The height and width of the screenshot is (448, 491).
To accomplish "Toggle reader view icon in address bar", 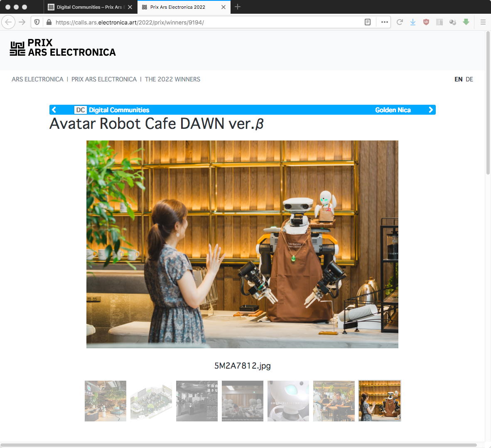I will 368,22.
